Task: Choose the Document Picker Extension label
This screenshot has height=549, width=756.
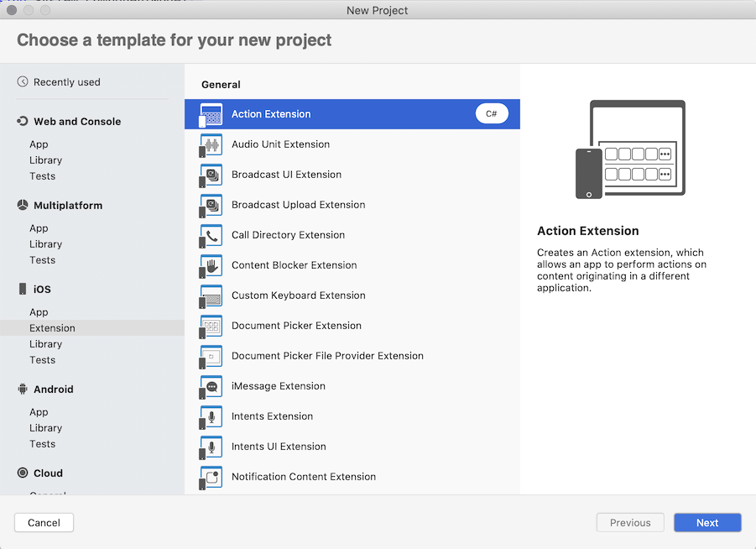Action: (x=296, y=326)
